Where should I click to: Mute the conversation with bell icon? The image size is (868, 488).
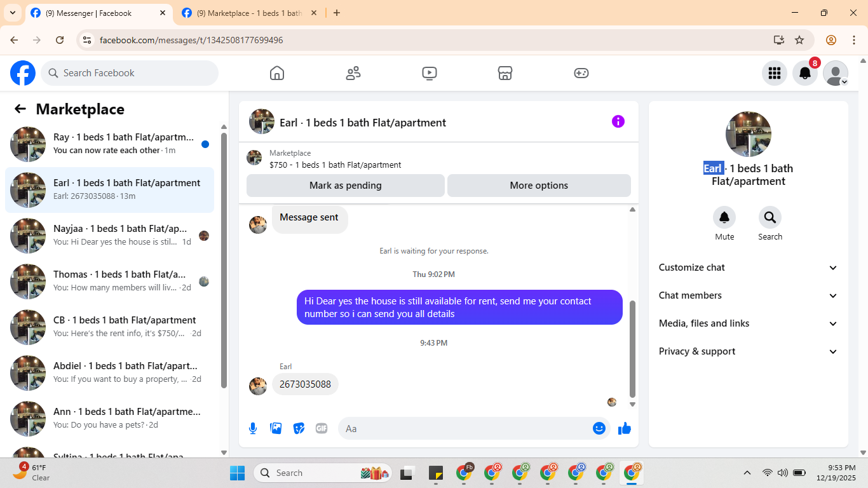point(724,217)
